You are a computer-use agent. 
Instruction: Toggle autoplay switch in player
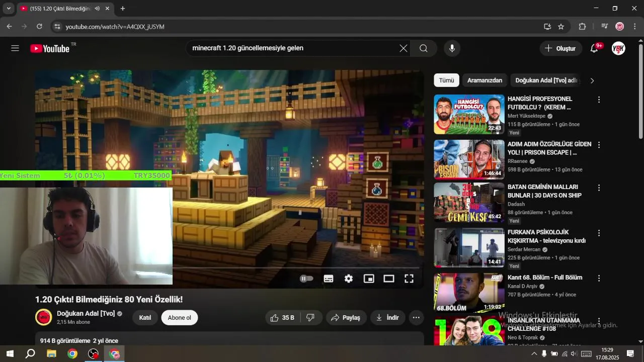tap(306, 279)
